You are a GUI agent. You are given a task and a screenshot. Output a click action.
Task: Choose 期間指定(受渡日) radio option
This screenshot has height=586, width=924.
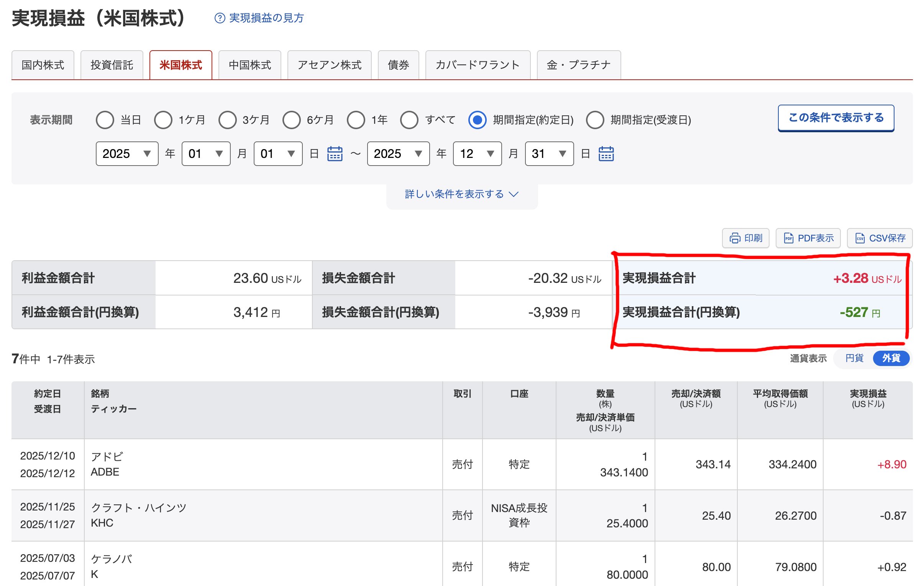pyautogui.click(x=595, y=120)
